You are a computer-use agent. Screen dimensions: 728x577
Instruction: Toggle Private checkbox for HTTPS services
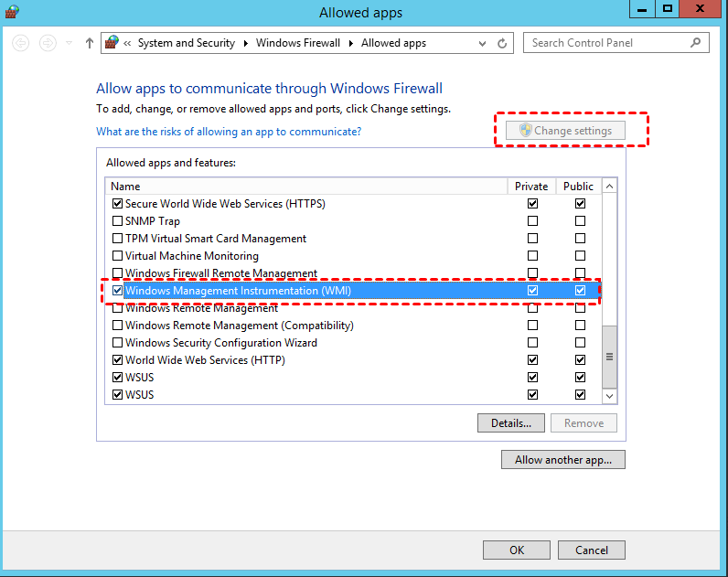[x=532, y=203]
